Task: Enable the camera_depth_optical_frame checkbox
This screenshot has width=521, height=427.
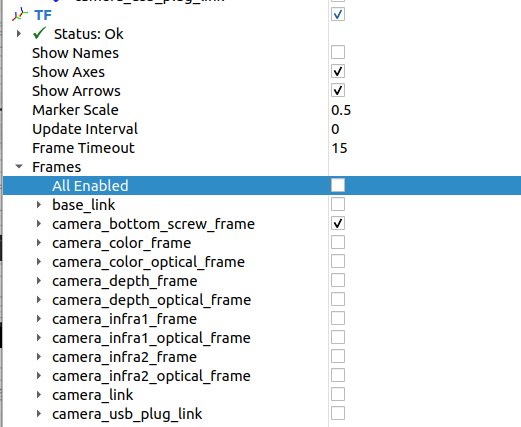Action: click(x=338, y=299)
